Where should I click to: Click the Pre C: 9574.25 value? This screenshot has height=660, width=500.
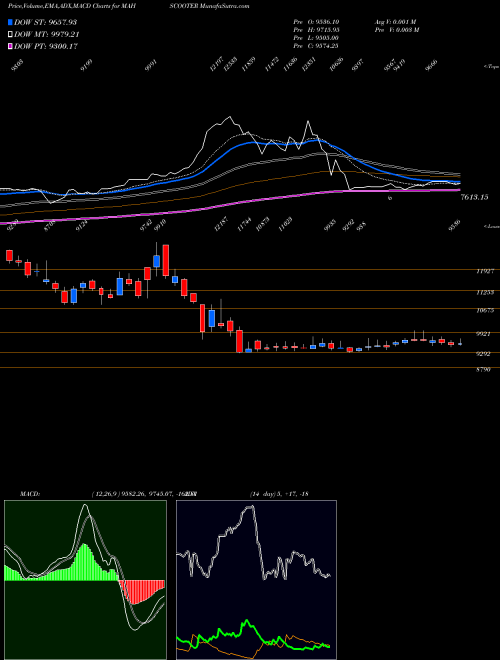[316, 46]
